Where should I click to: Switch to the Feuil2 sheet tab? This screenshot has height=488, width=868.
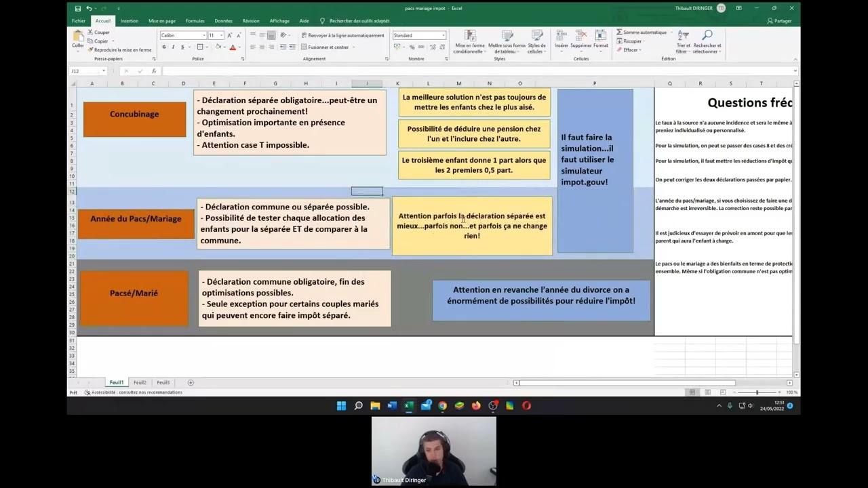click(140, 382)
